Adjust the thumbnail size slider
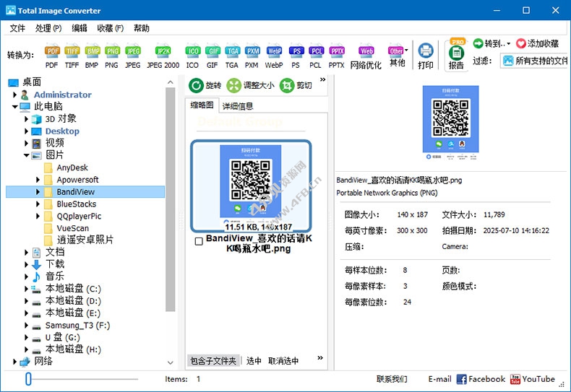571x392 pixels. coord(28,379)
